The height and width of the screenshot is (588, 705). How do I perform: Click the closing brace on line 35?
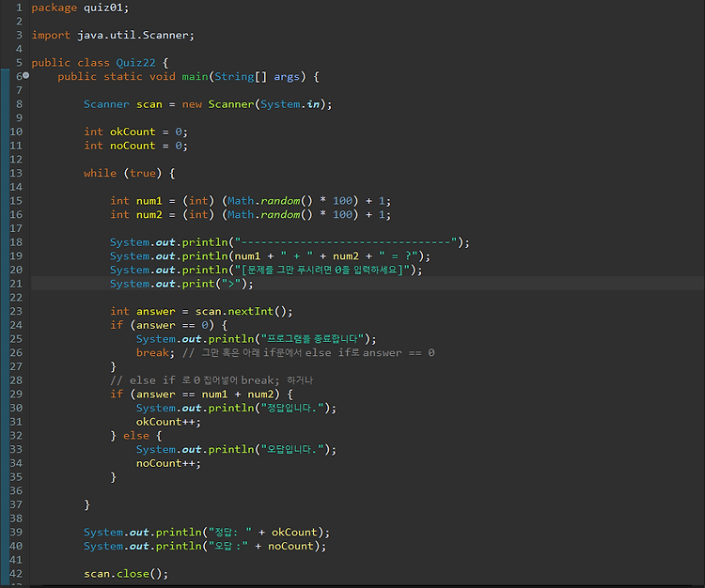click(x=114, y=477)
